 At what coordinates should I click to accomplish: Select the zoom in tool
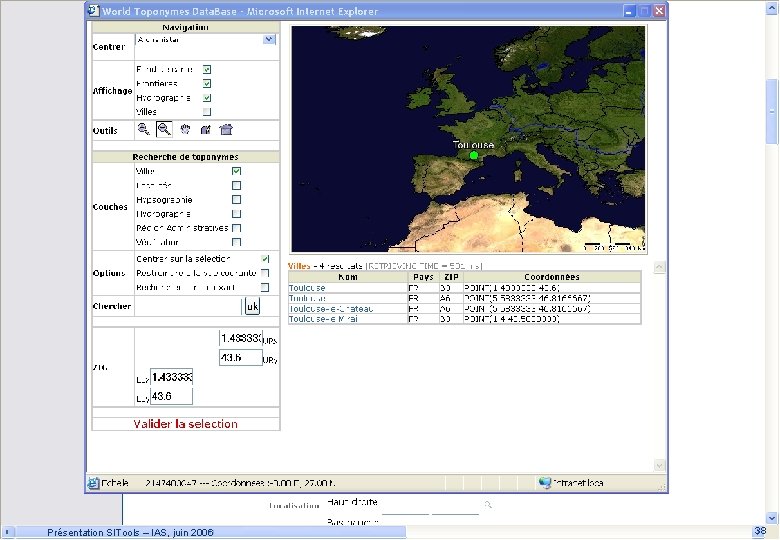(144, 129)
